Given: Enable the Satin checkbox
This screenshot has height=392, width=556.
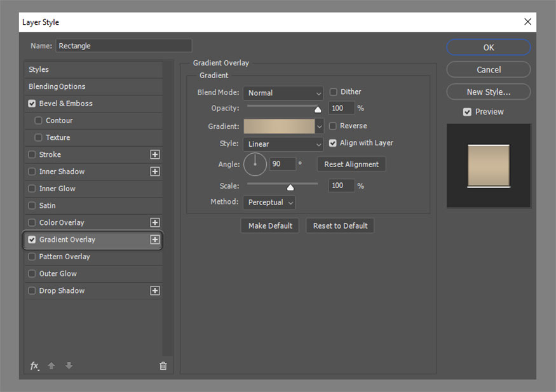Looking at the screenshot, I should 32,206.
